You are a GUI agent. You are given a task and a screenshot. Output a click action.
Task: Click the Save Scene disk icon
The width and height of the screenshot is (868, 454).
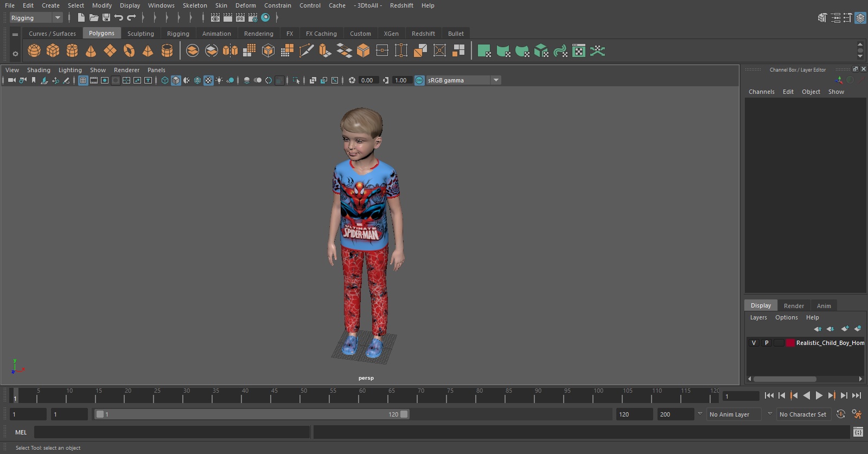point(106,18)
